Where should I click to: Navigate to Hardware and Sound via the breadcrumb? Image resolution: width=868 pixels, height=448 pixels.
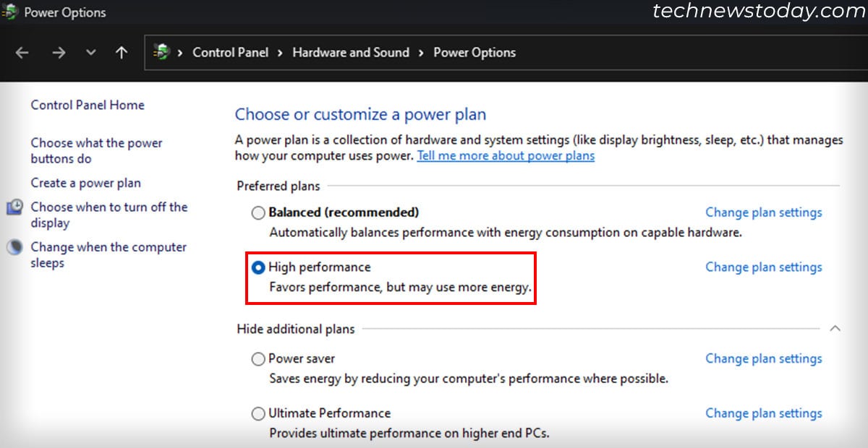pos(350,52)
